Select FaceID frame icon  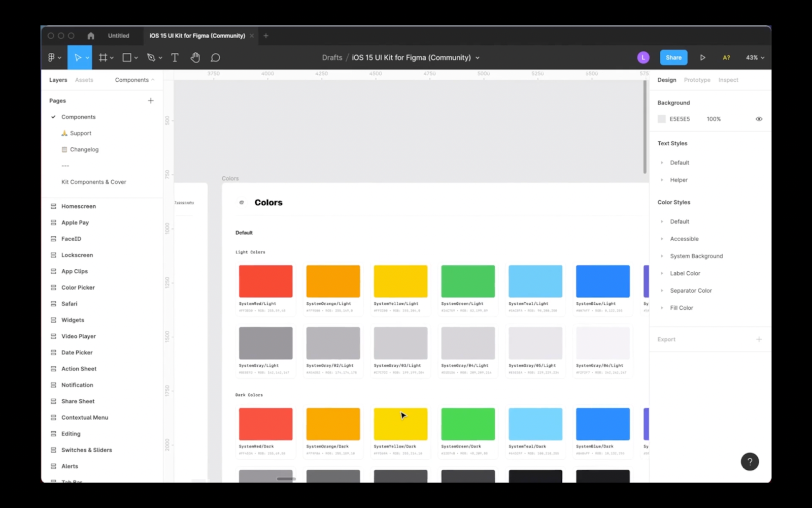pos(53,239)
